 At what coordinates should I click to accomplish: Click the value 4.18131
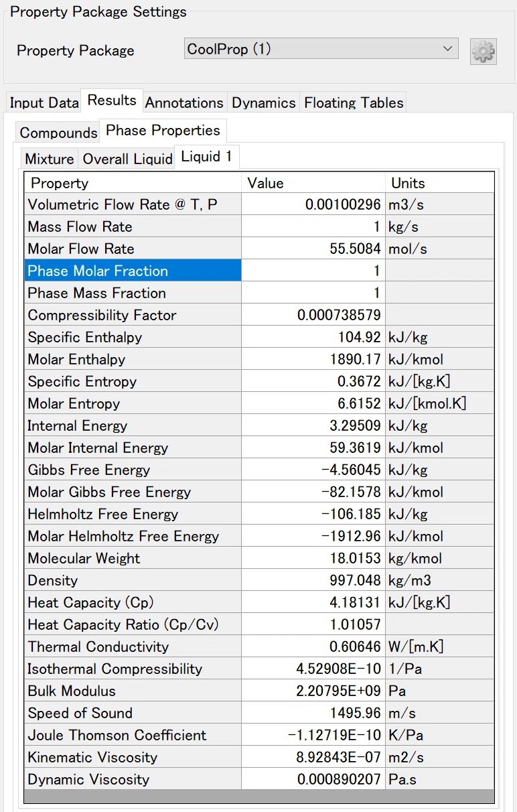click(x=313, y=602)
